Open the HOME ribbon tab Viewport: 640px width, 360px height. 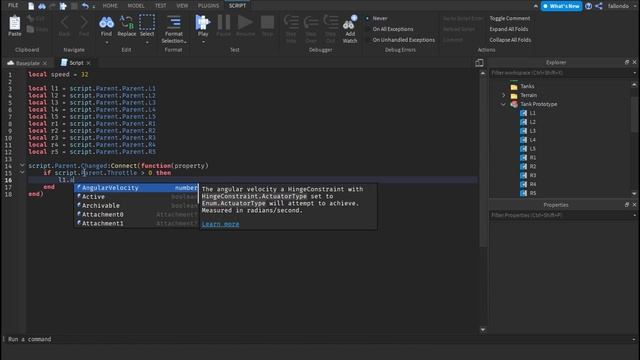(110, 6)
